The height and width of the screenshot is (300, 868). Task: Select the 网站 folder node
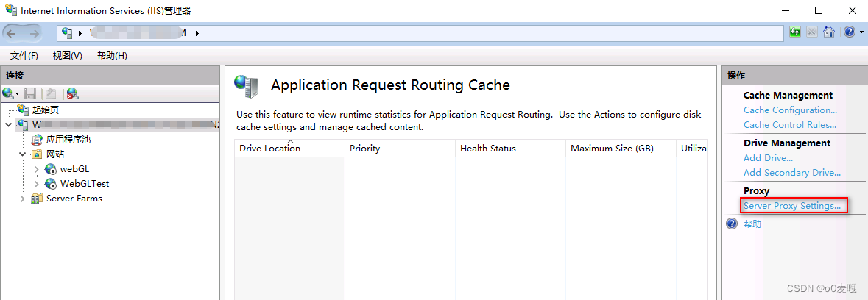(55, 154)
